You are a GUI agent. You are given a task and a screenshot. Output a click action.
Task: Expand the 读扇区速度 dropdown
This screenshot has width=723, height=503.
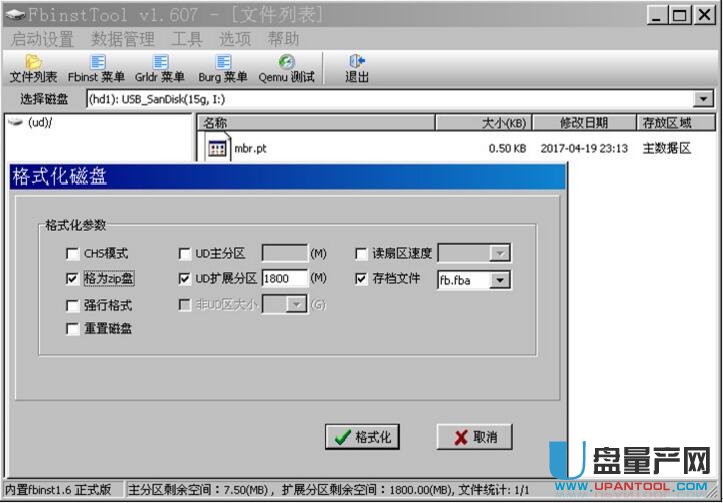tap(500, 254)
